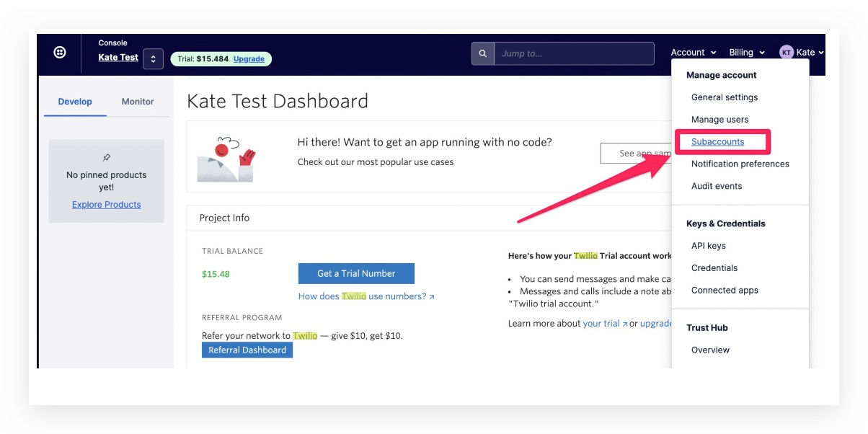Open Audit events menu item
The image size is (868, 434).
[717, 186]
